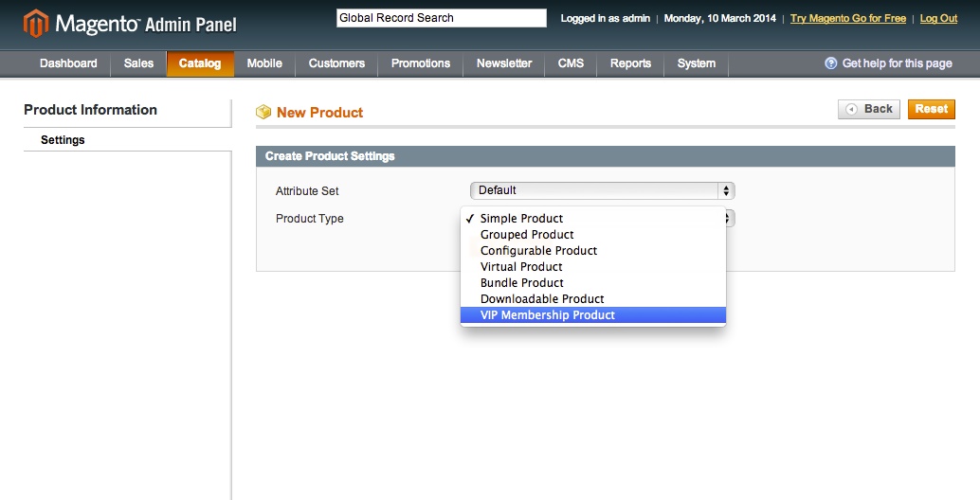The height and width of the screenshot is (500, 980).
Task: Choose Virtual Product from list
Action: coord(592,267)
